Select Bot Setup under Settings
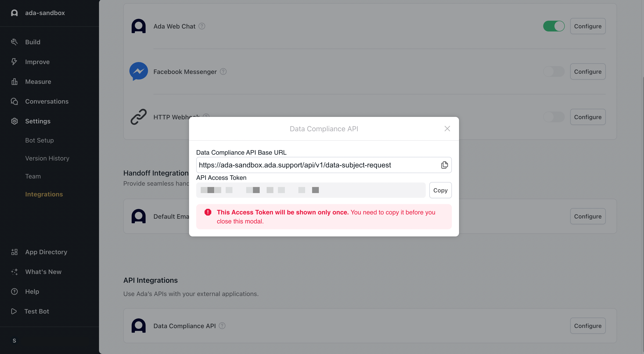This screenshot has width=644, height=354. 40,140
